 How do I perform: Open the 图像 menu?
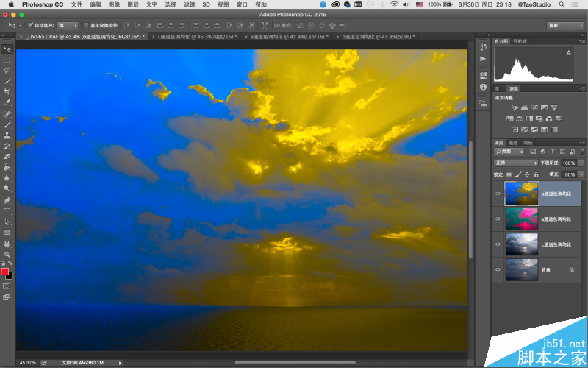tap(114, 4)
